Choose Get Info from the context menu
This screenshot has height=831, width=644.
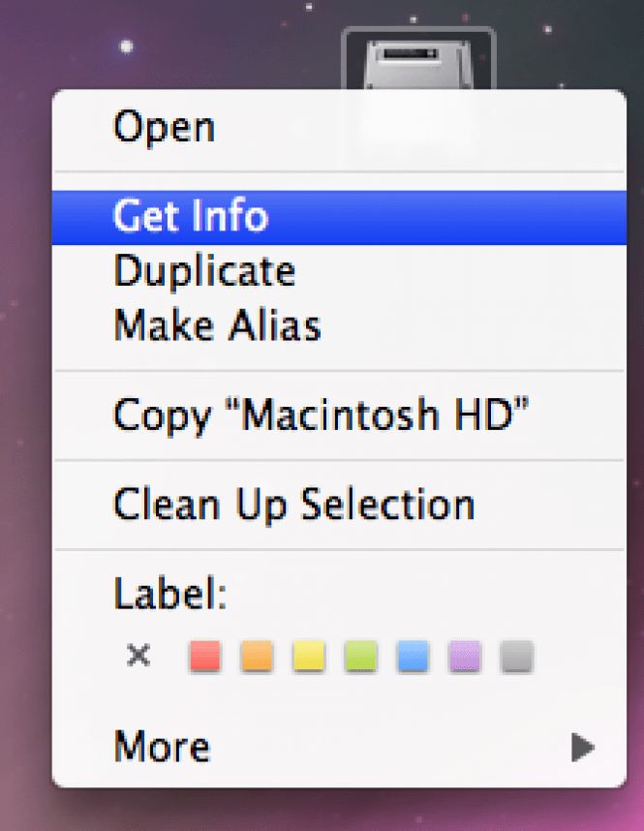191,217
